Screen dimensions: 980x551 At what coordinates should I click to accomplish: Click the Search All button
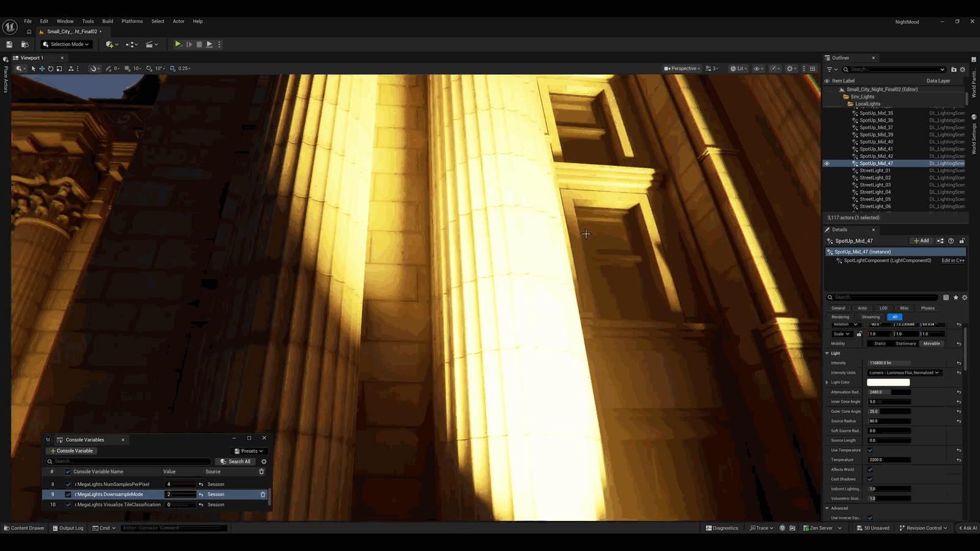click(x=235, y=462)
